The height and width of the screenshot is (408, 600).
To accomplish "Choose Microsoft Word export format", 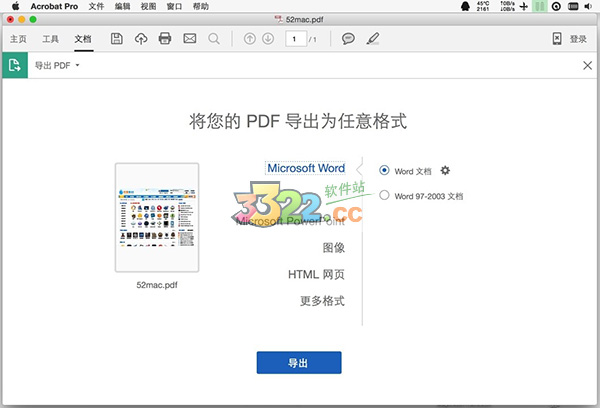I will coord(306,168).
